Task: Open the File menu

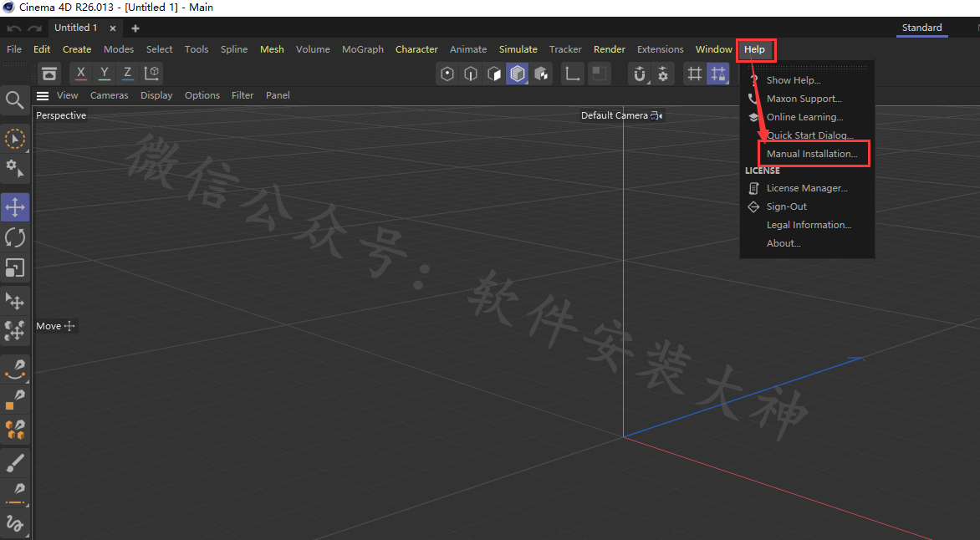Action: tap(13, 49)
